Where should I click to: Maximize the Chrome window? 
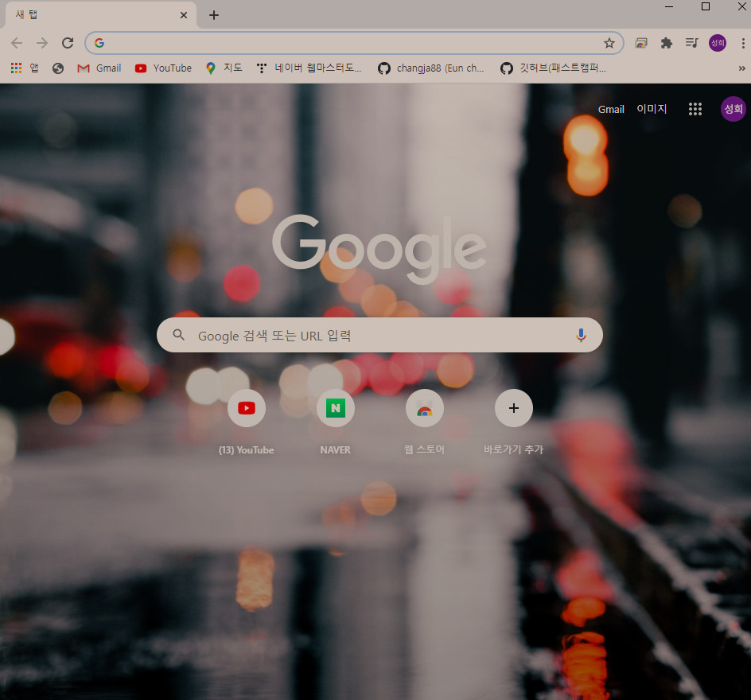pos(706,6)
